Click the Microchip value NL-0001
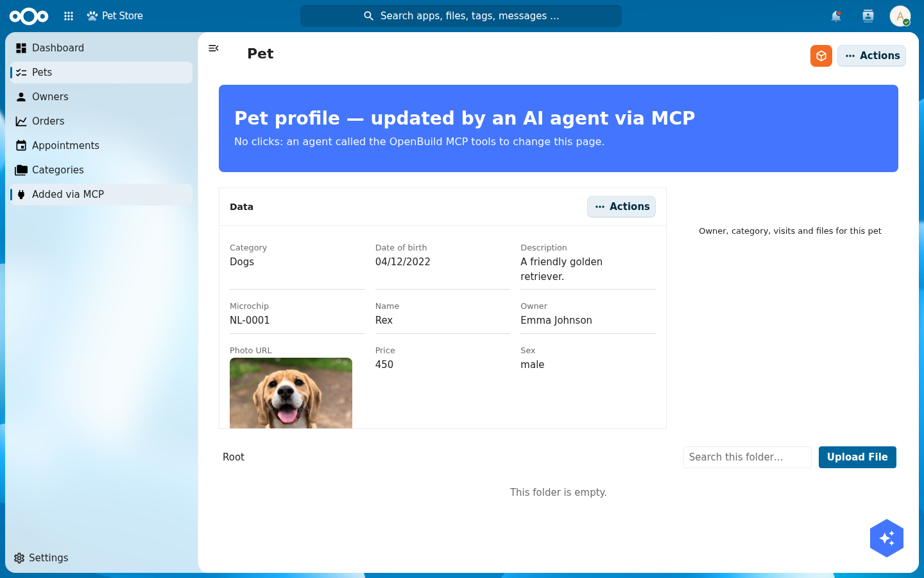The height and width of the screenshot is (578, 924). (x=250, y=320)
